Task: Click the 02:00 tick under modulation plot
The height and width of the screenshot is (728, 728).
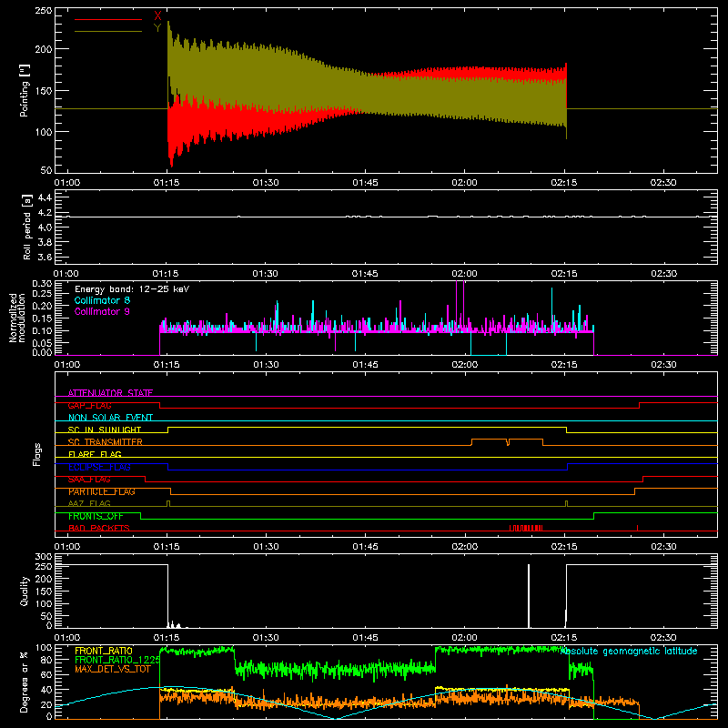Action: 464,365
